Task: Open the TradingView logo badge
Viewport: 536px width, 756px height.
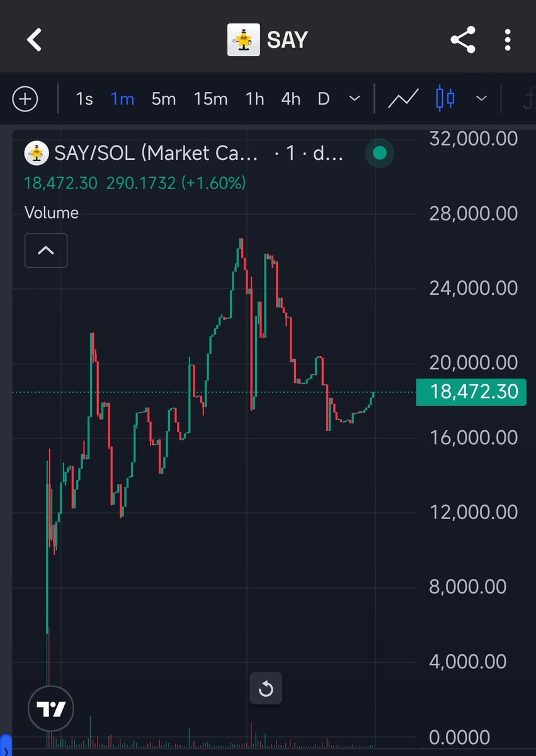Action: click(51, 709)
